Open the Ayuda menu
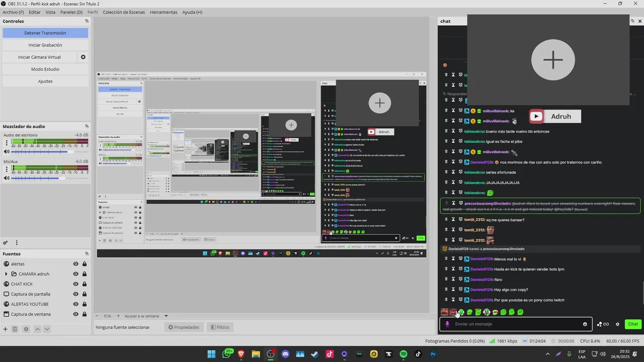The height and width of the screenshot is (362, 644). tap(192, 12)
